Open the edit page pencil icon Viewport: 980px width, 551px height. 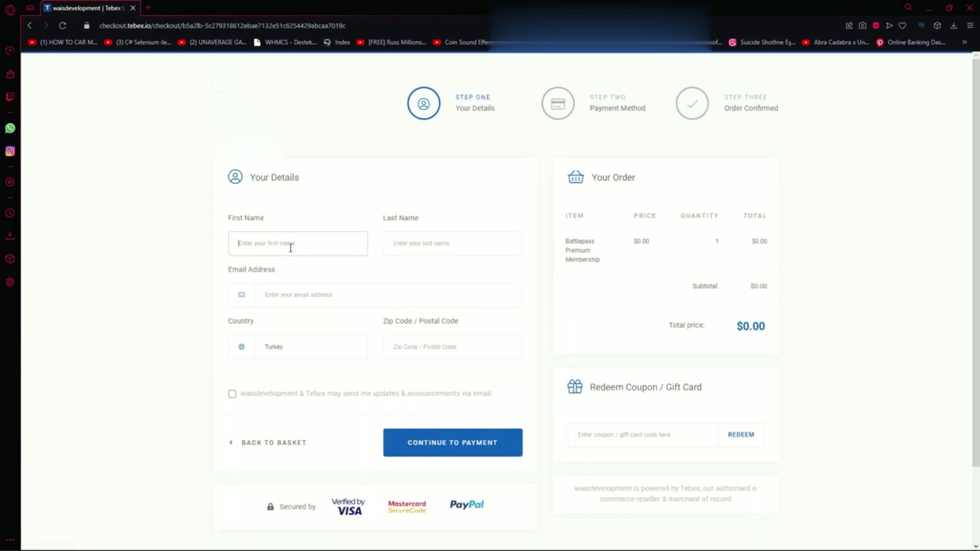pos(849,26)
